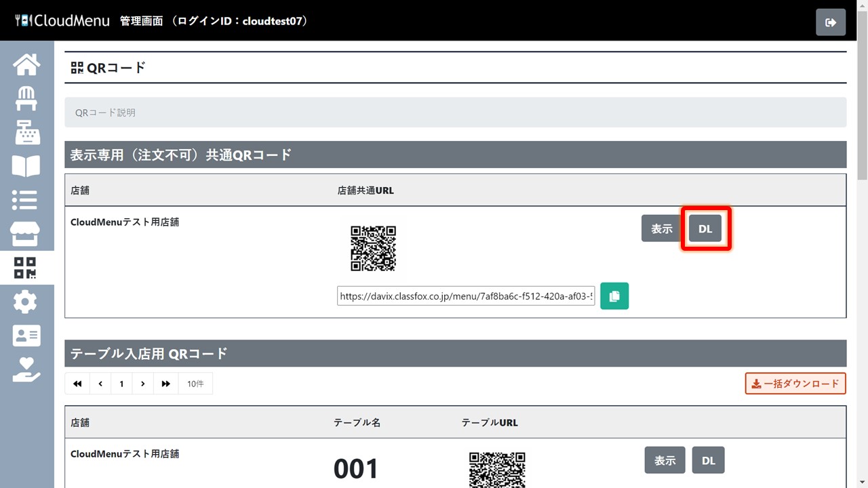Screen dimensions: 868x488
Task: Go to last page of table list
Action: pos(165,384)
